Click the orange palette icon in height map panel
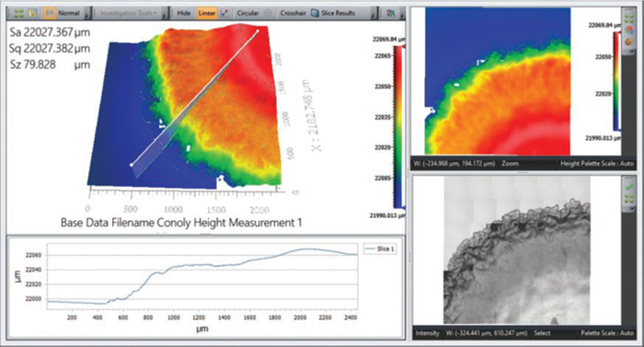 (x=628, y=41)
